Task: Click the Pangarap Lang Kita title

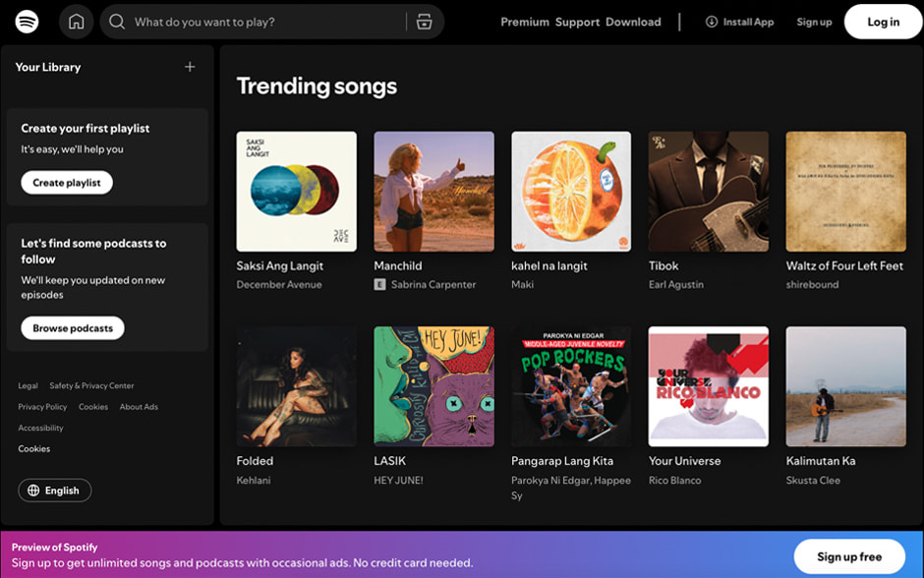Action: (x=562, y=461)
